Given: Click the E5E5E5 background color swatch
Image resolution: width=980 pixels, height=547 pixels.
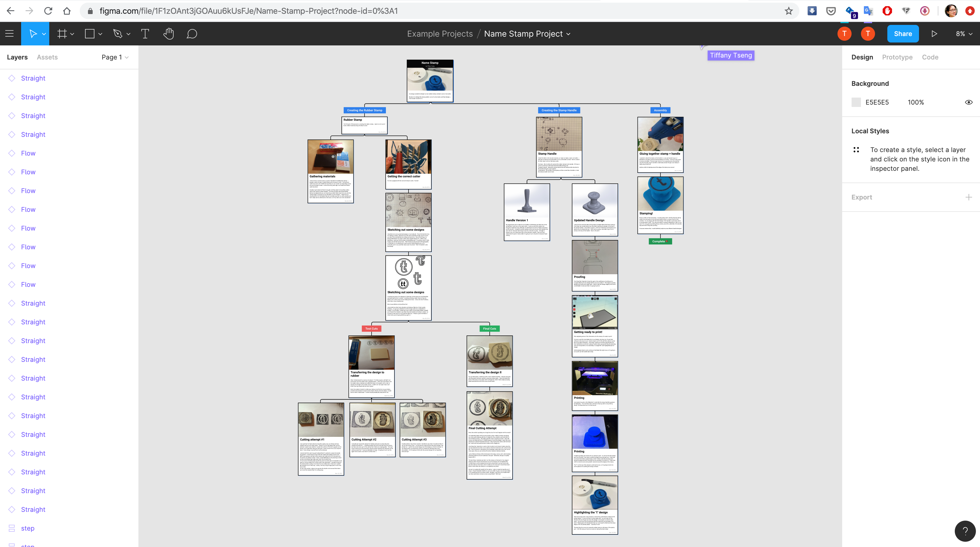Looking at the screenshot, I should point(856,102).
